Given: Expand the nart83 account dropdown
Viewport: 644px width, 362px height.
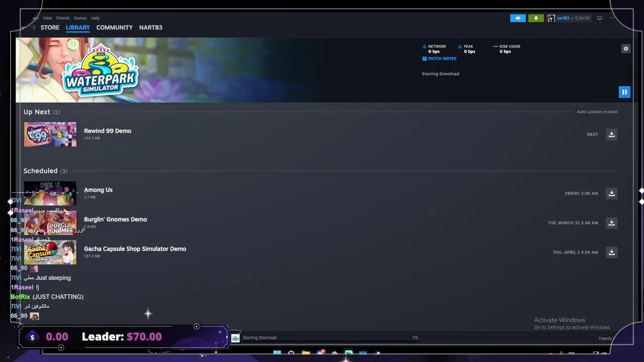Looking at the screenshot, I should [572, 18].
